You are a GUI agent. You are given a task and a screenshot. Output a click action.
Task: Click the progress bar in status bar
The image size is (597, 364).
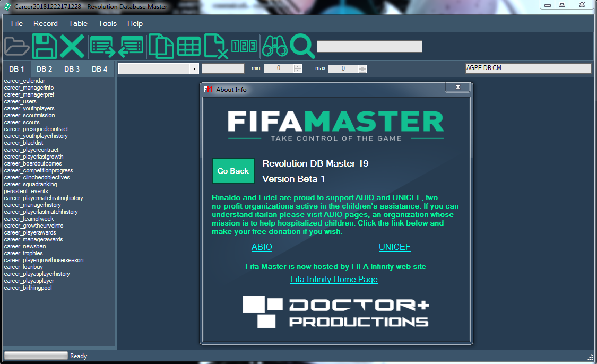36,355
